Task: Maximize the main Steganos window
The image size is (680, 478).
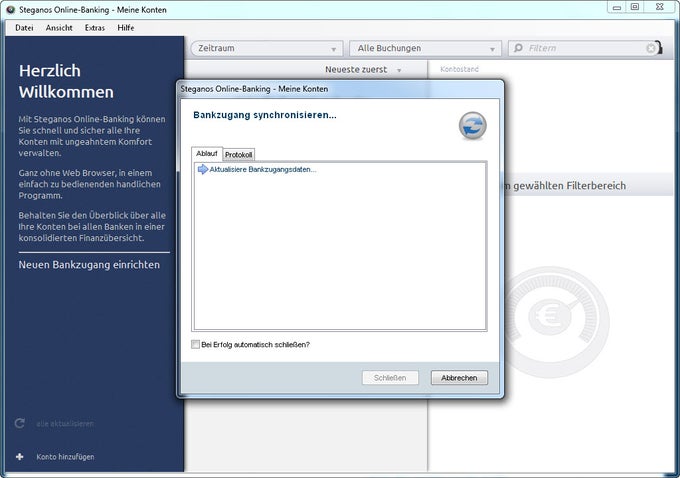Action: click(635, 7)
